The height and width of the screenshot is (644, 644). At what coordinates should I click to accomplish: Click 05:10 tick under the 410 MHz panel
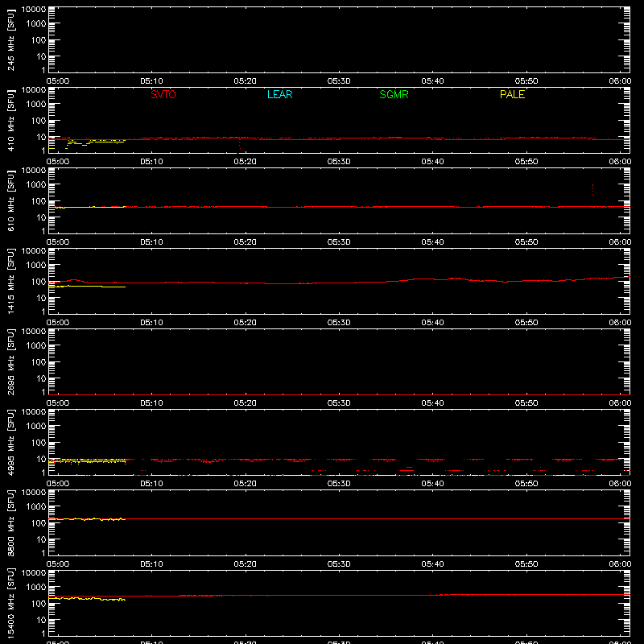151,162
